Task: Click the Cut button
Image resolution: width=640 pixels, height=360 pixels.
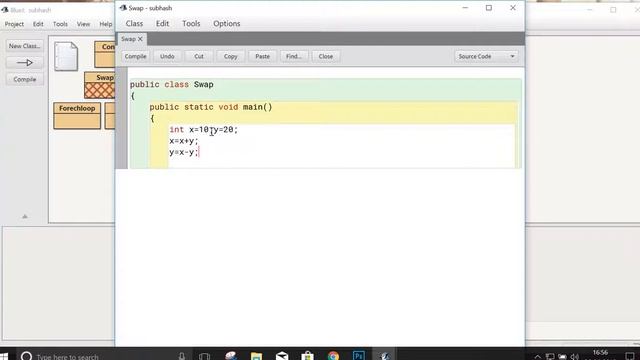Action: pos(199,56)
